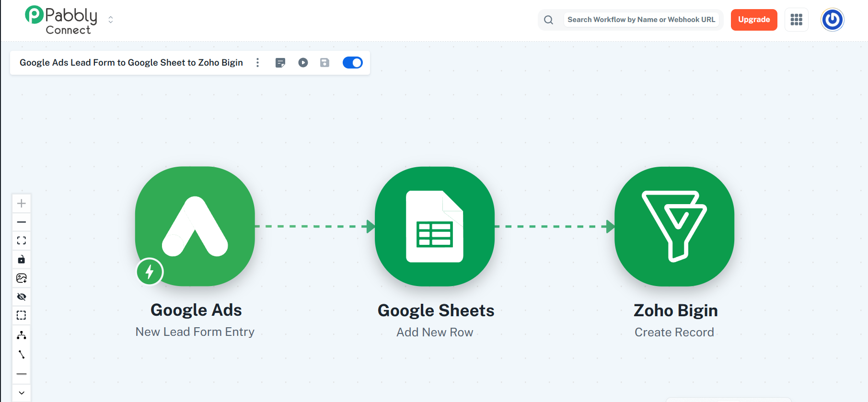The image size is (868, 402).
Task: Click the connector between Google Ads and Sheets
Action: (x=315, y=226)
